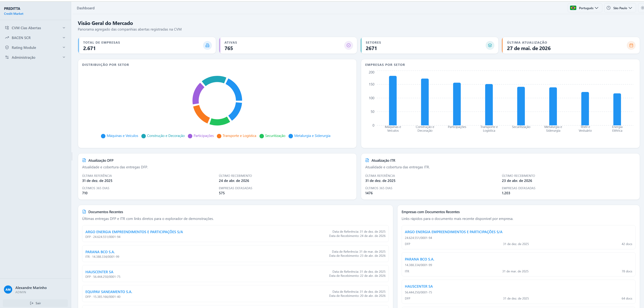
Task: Click the layers icon in Setores card
Action: pyautogui.click(x=490, y=45)
